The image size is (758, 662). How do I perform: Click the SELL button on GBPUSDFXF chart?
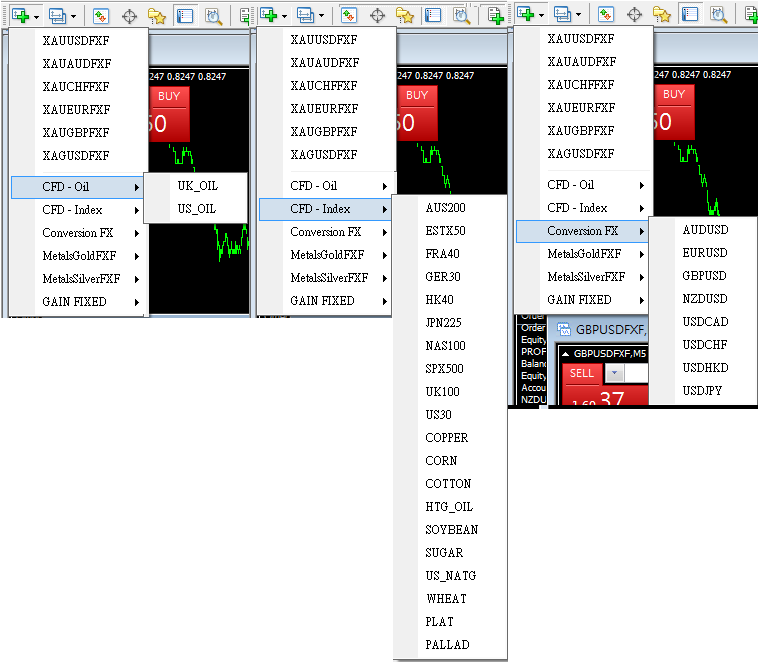tap(582, 373)
